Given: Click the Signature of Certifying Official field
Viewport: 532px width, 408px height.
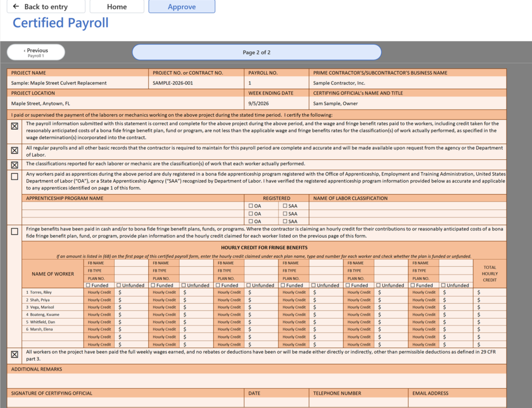Looking at the screenshot, I should coord(126,403).
